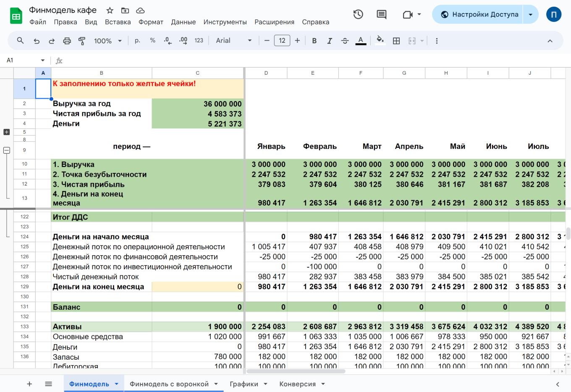
Task: Activate the paint format tool
Action: click(x=82, y=41)
